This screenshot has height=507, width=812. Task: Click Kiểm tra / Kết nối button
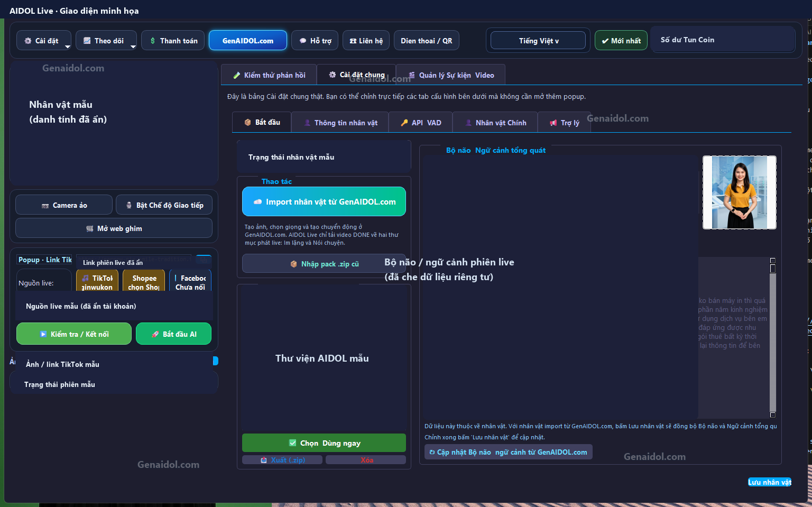point(74,334)
